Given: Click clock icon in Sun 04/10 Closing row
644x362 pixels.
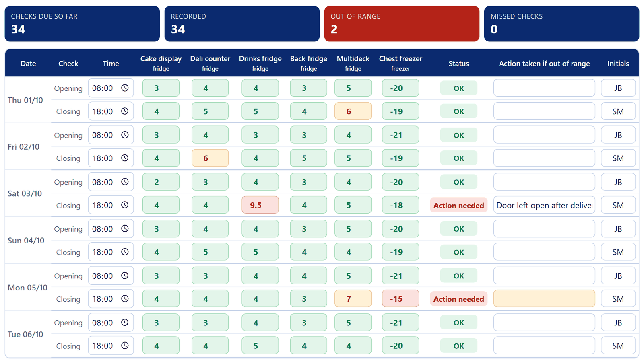Looking at the screenshot, I should pyautogui.click(x=125, y=252).
